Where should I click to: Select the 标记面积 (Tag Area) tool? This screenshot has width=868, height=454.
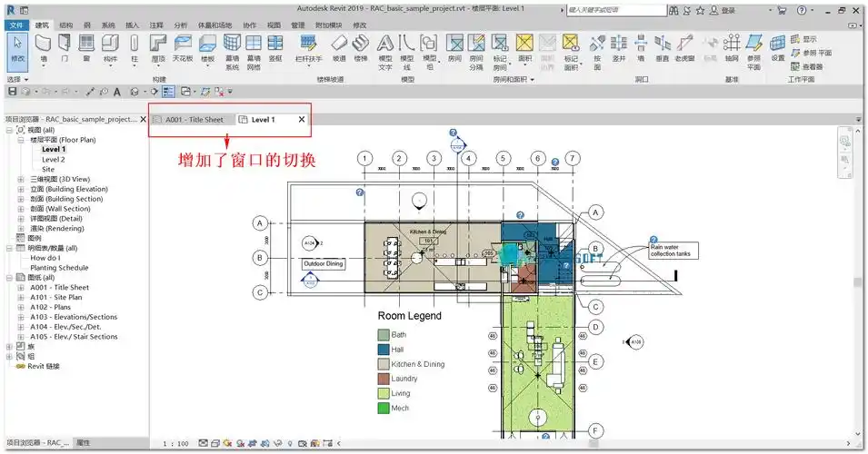571,53
